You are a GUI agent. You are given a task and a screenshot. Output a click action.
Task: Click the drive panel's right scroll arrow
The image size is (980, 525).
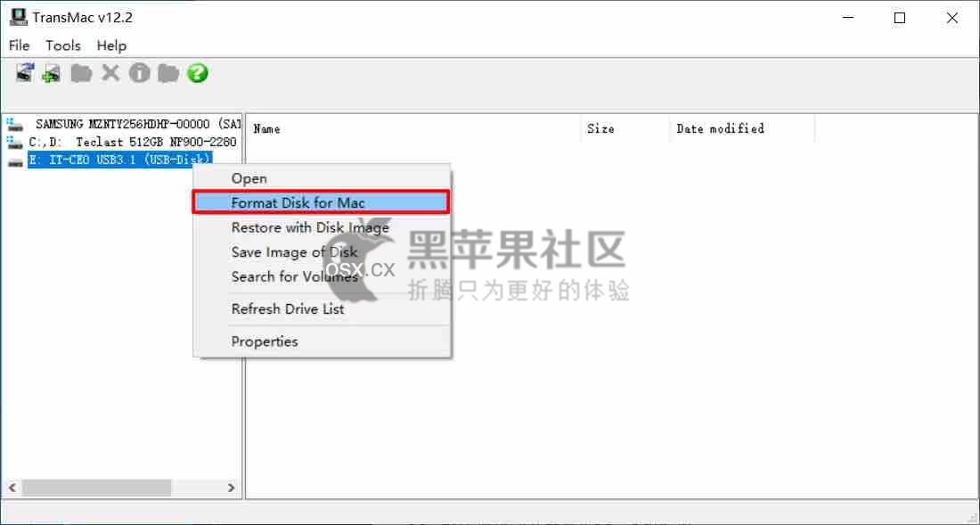tap(232, 488)
